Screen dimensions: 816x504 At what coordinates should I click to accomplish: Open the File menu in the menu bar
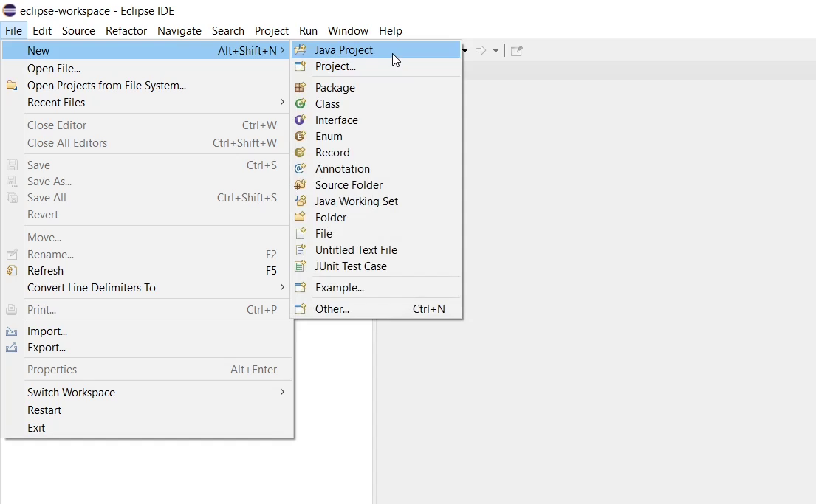(13, 31)
